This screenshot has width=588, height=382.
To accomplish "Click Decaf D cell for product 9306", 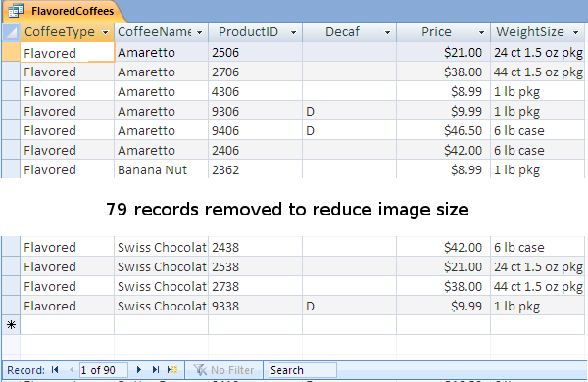I will click(x=350, y=111).
